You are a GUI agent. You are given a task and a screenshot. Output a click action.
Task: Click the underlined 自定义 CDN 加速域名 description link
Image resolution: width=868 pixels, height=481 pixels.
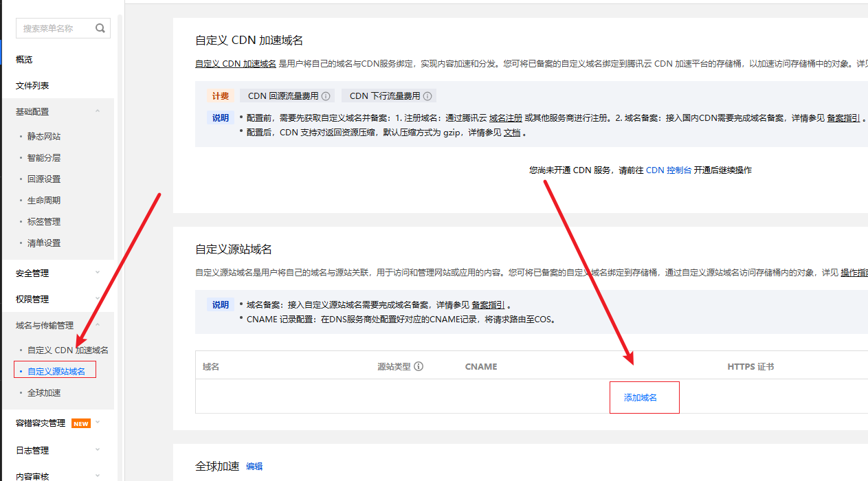pyautogui.click(x=236, y=64)
